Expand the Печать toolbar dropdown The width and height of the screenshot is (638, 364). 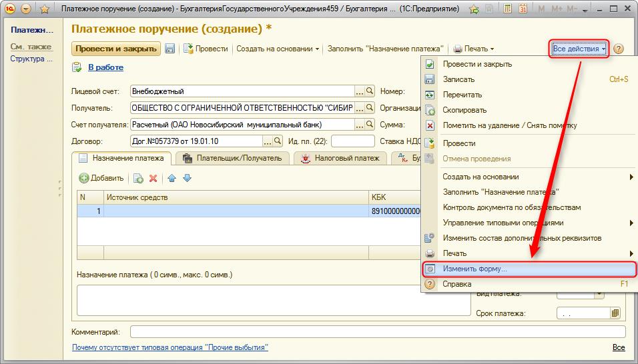[474, 49]
